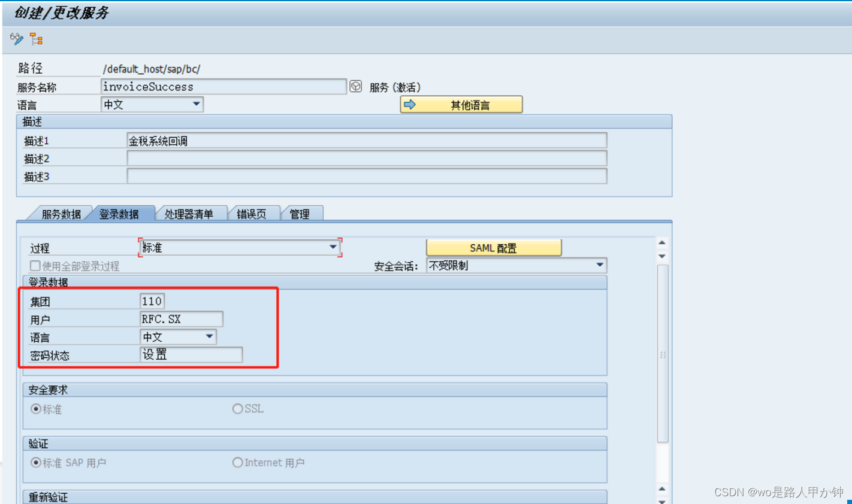Click the scroll-up arrow of the right scrollbar
The height and width of the screenshot is (504, 852).
click(661, 242)
